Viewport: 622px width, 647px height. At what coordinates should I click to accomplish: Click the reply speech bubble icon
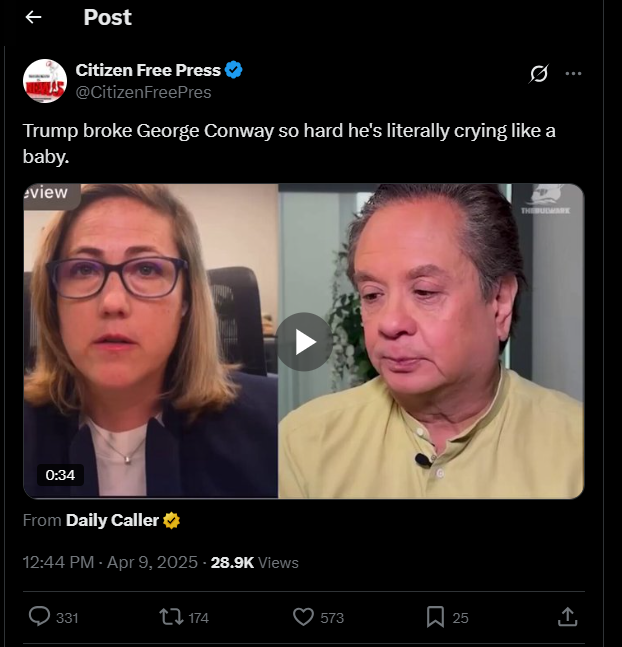pos(39,617)
